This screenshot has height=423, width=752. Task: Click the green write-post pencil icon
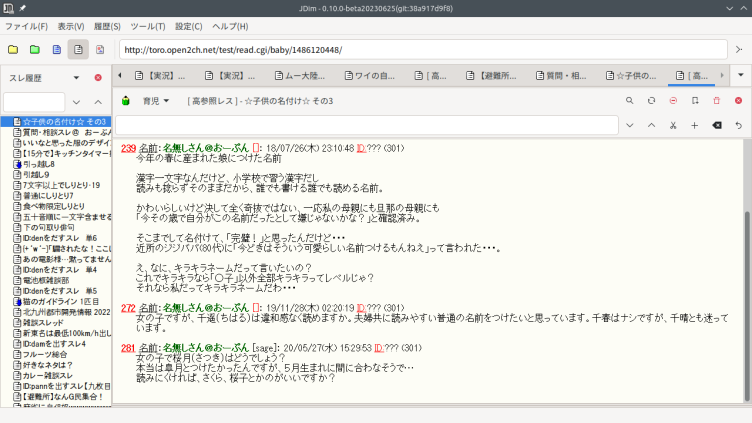126,101
